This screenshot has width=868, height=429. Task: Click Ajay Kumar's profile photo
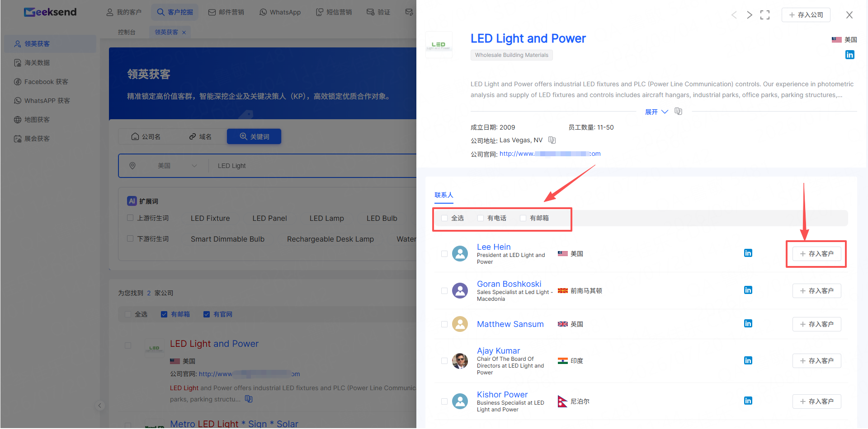click(x=460, y=361)
